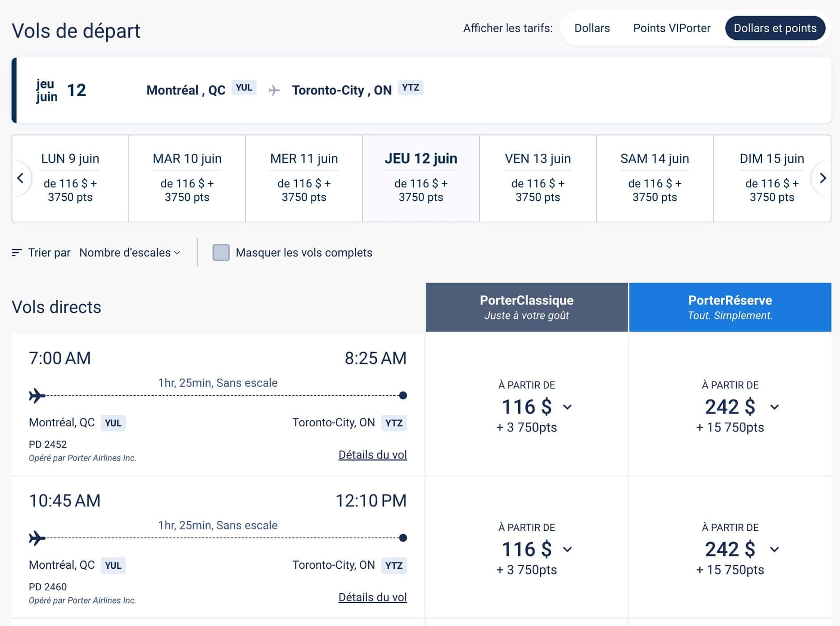
Task: Select the VEN 13 juin date tab
Action: pos(538,178)
